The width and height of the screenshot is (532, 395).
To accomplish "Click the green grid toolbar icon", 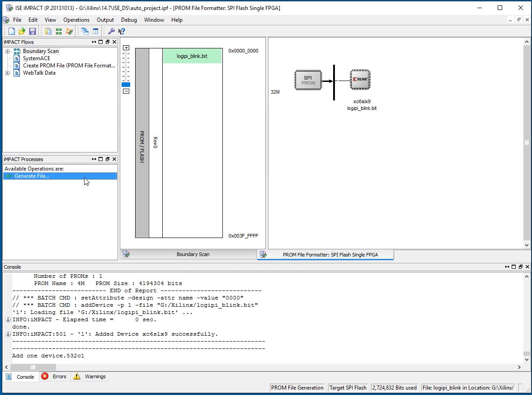I will click(59, 31).
